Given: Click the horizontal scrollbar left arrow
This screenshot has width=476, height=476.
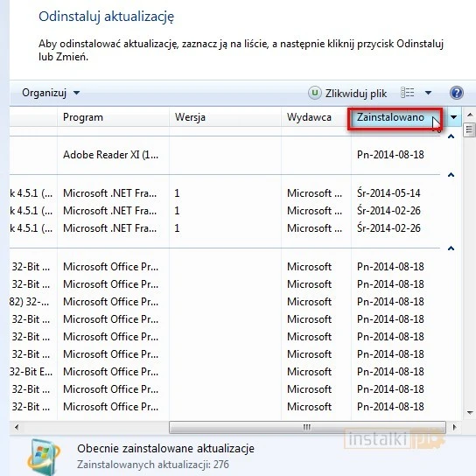Looking at the screenshot, I should click(17, 427).
